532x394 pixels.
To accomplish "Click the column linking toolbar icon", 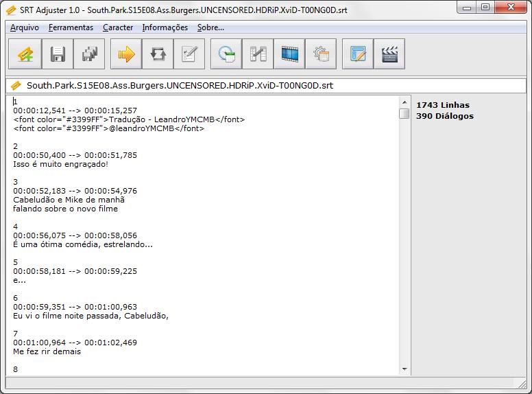I will [258, 54].
